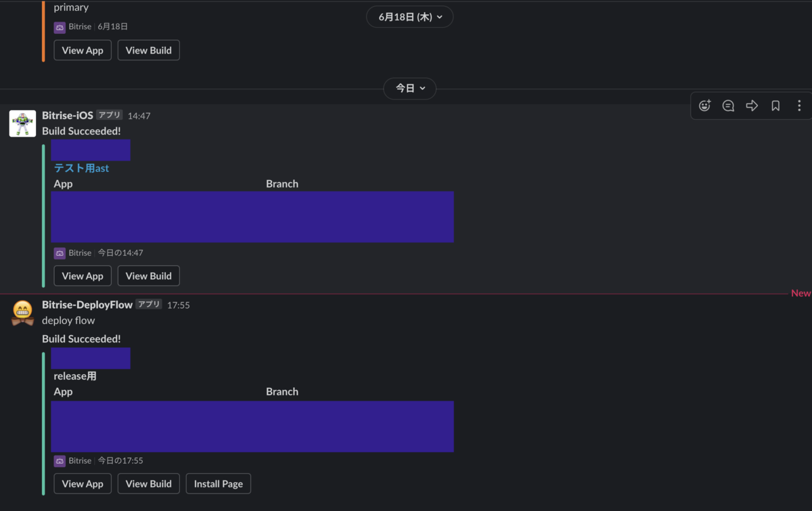Image resolution: width=812 pixels, height=511 pixels.
Task: Open more actions three-dot menu
Action: pyautogui.click(x=799, y=106)
